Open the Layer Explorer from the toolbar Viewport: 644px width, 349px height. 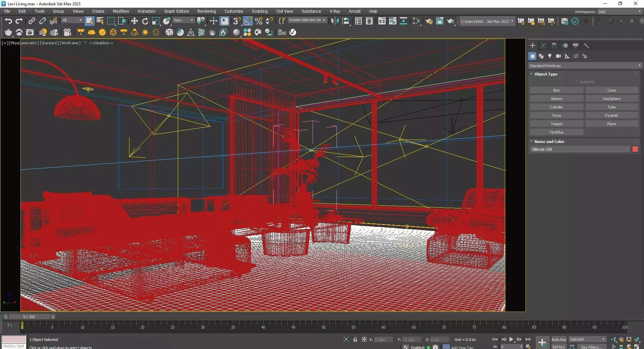click(x=369, y=21)
